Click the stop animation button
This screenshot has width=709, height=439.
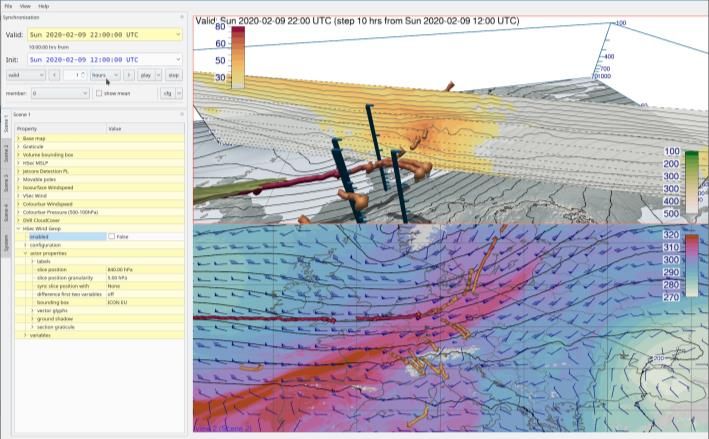(x=174, y=75)
